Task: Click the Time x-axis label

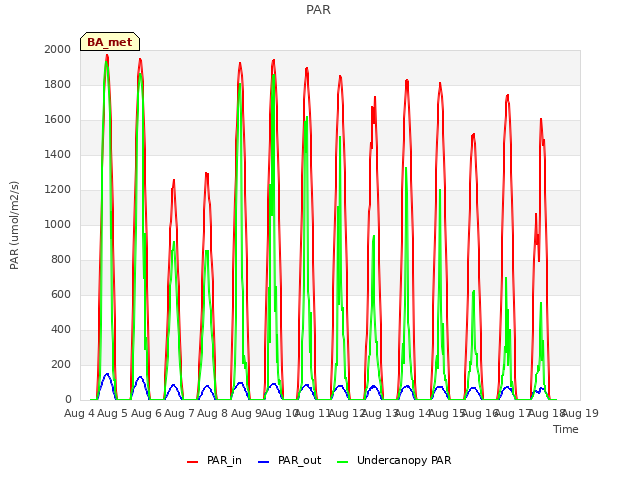Action: click(566, 429)
